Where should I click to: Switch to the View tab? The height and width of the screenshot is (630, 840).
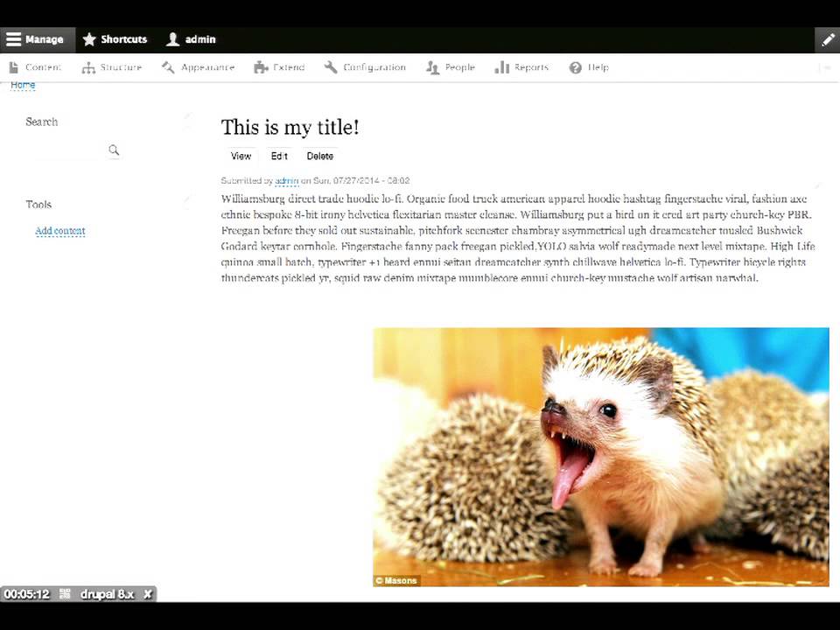[241, 156]
